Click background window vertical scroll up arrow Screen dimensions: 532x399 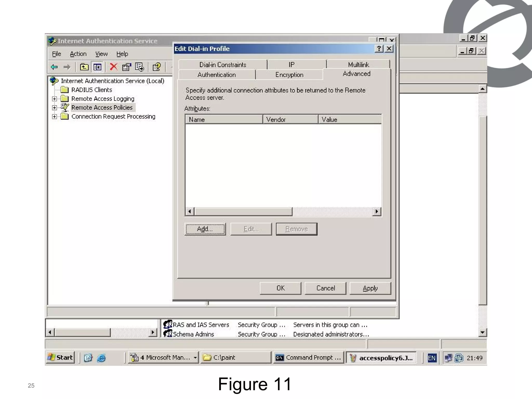[483, 89]
